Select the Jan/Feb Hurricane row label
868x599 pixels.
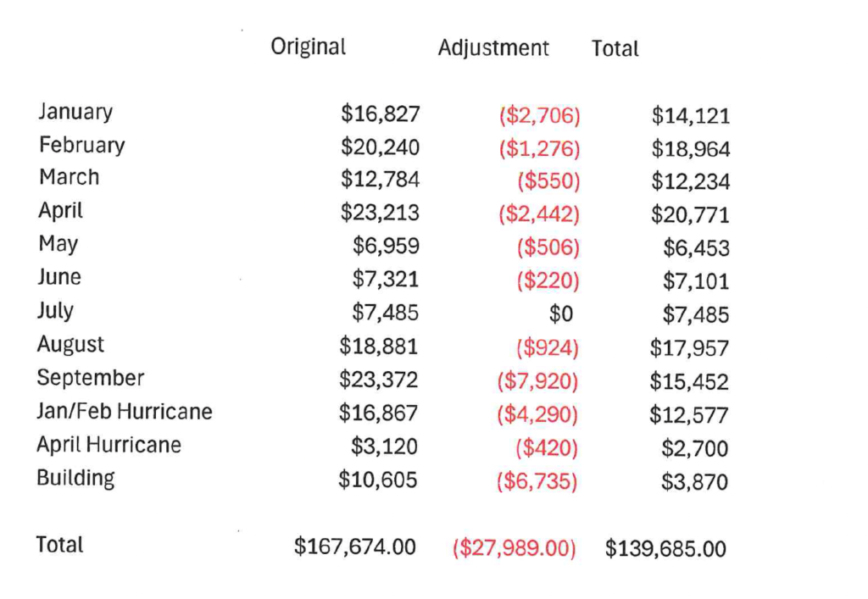(125, 412)
